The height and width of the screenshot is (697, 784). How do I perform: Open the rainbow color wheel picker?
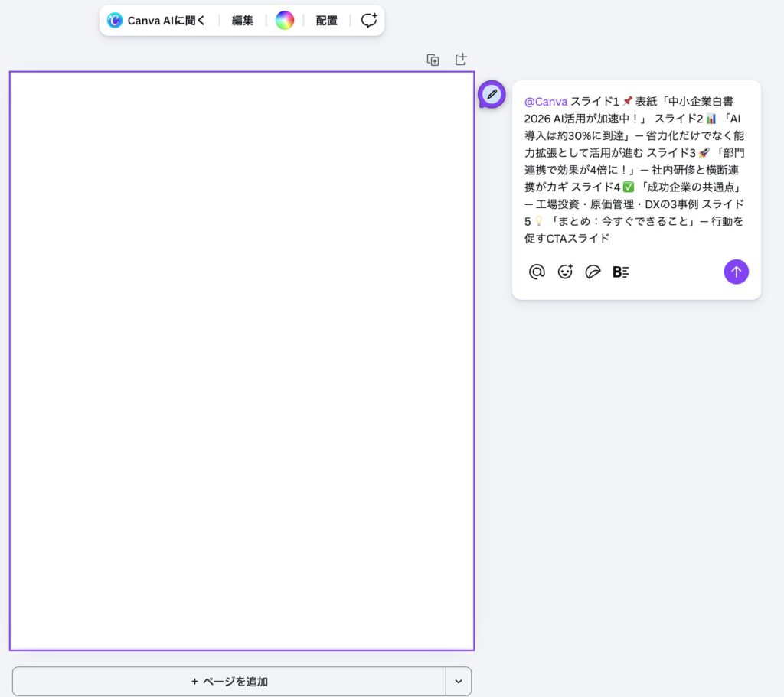pyautogui.click(x=285, y=21)
